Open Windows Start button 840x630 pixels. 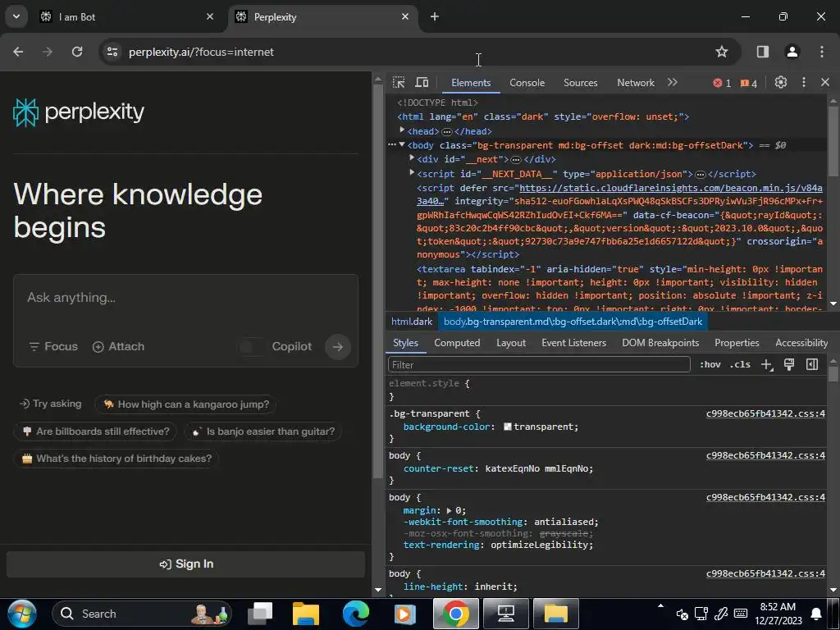[22, 614]
